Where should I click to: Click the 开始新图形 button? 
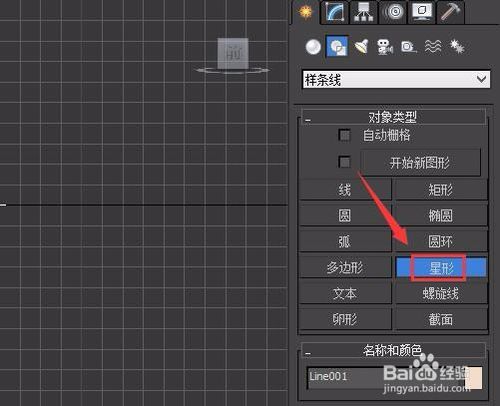point(420,163)
